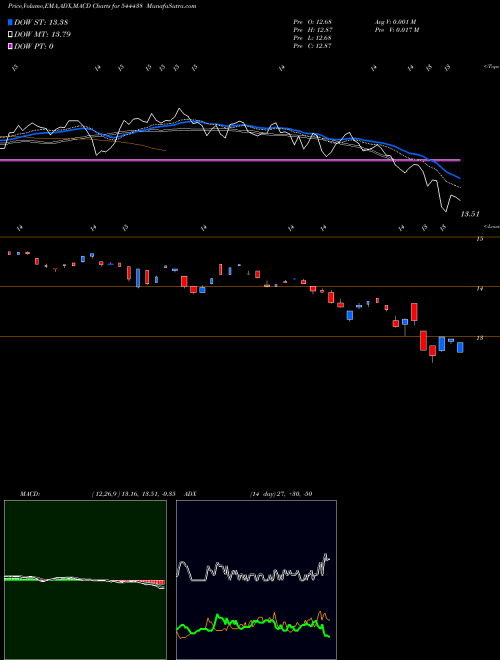Click the white DOW MT legend swatch
Image resolution: width=500 pixels, height=660 pixels.
coord(10,35)
